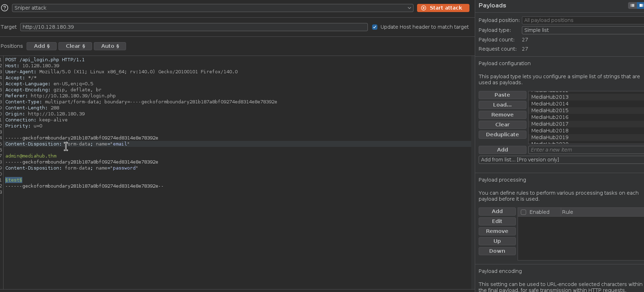
Task: Edit the payload processing rule
Action: point(497,221)
